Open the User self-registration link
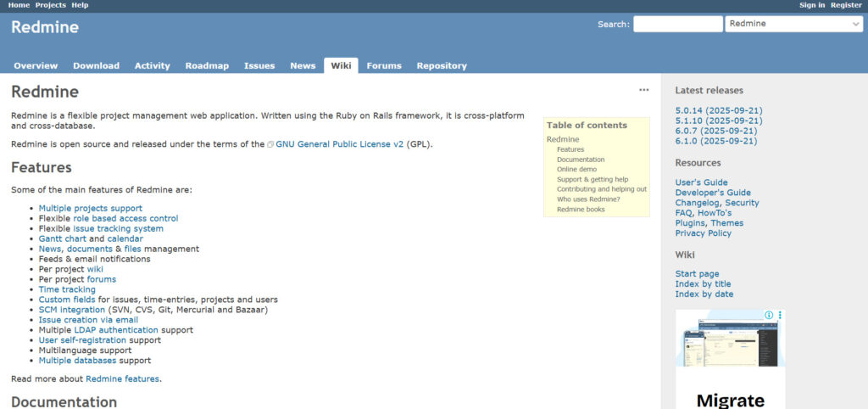Viewport: 868px width, 409px height. coord(82,340)
